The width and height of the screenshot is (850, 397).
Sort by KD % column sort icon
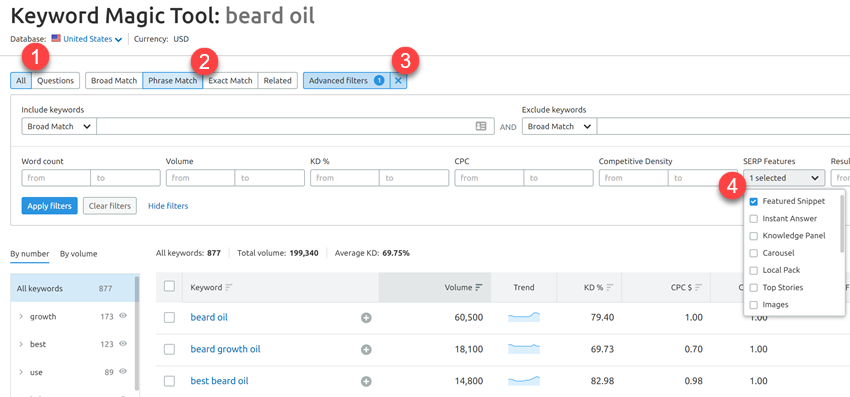click(610, 287)
